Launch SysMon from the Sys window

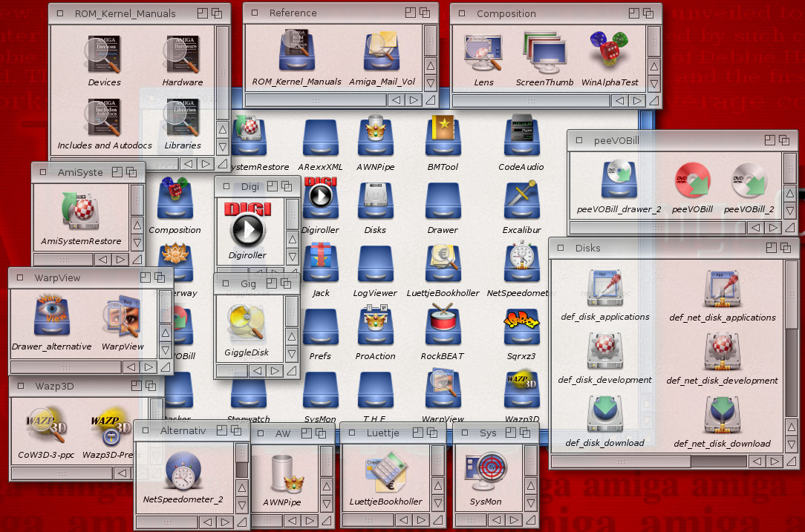pos(485,473)
